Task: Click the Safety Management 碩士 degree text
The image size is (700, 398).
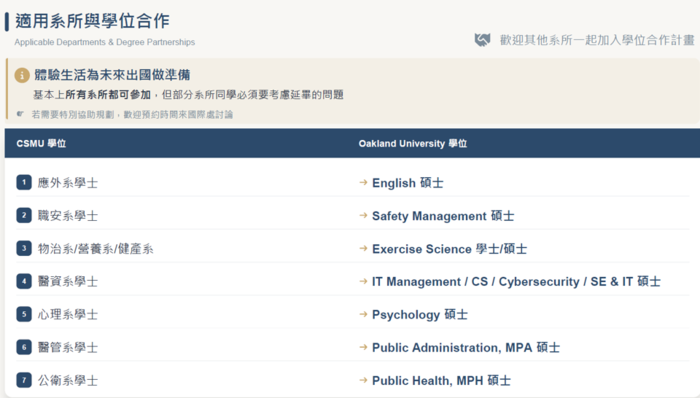Action: 443,216
